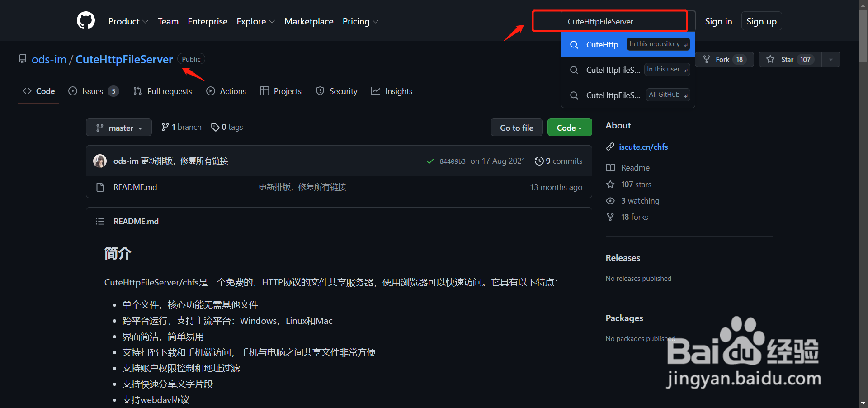Open the CuteHttpFileServer repository link
The image size is (868, 408).
tap(124, 59)
